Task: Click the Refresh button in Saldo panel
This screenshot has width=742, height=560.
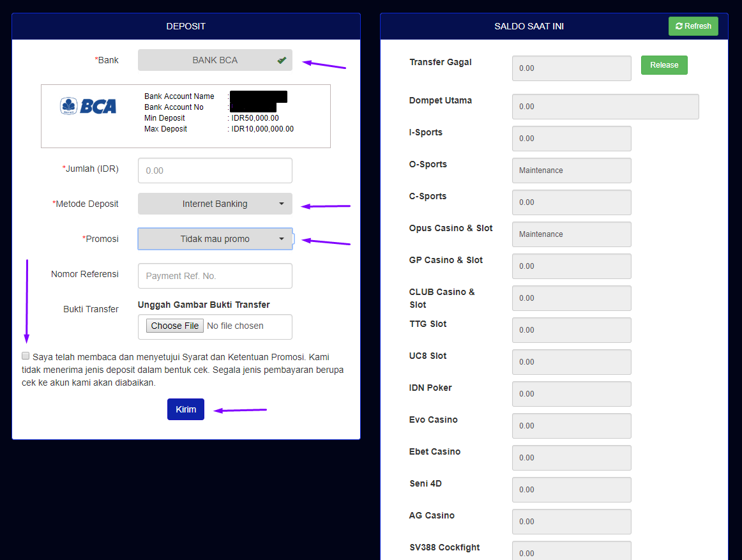Action: (x=693, y=26)
